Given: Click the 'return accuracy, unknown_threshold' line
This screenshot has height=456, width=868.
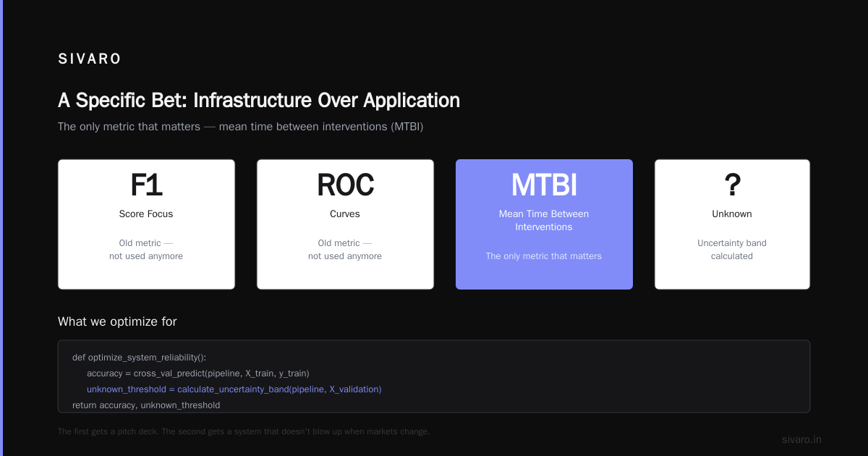Looking at the screenshot, I should point(146,405).
